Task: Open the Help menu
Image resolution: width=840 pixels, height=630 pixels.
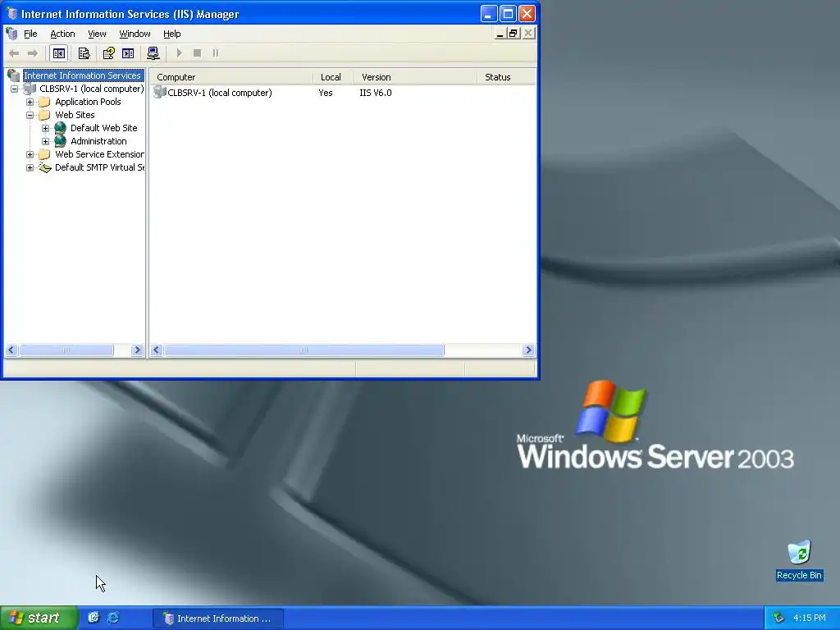Action: pos(172,34)
